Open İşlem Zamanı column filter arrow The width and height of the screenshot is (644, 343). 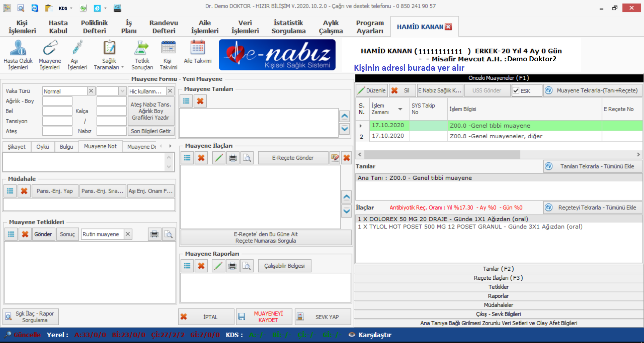click(x=400, y=109)
